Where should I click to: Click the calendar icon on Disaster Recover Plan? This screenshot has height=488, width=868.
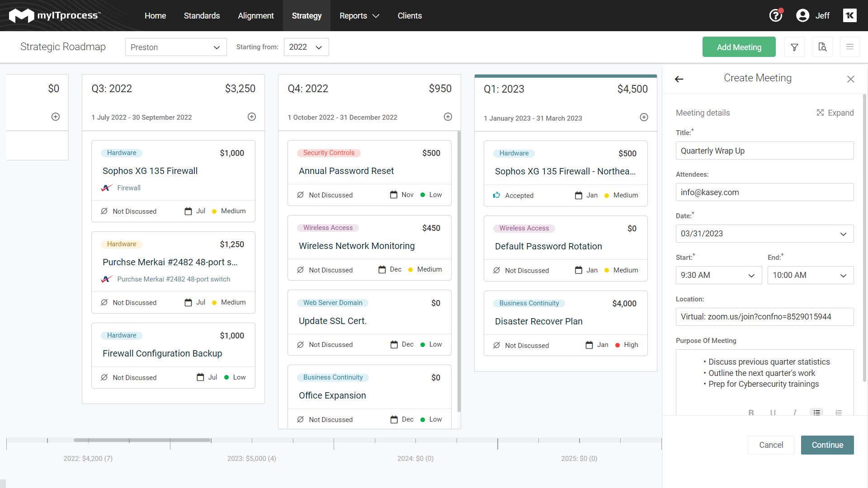tap(589, 345)
